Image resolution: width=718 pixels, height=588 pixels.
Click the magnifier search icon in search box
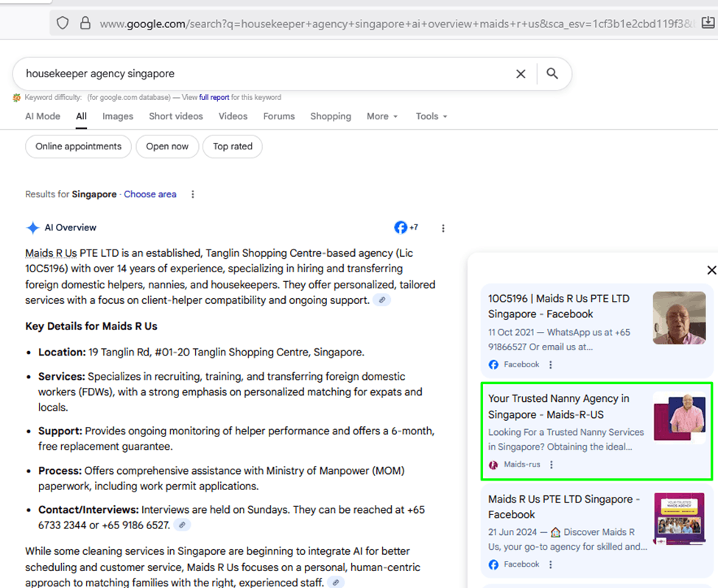pos(552,74)
